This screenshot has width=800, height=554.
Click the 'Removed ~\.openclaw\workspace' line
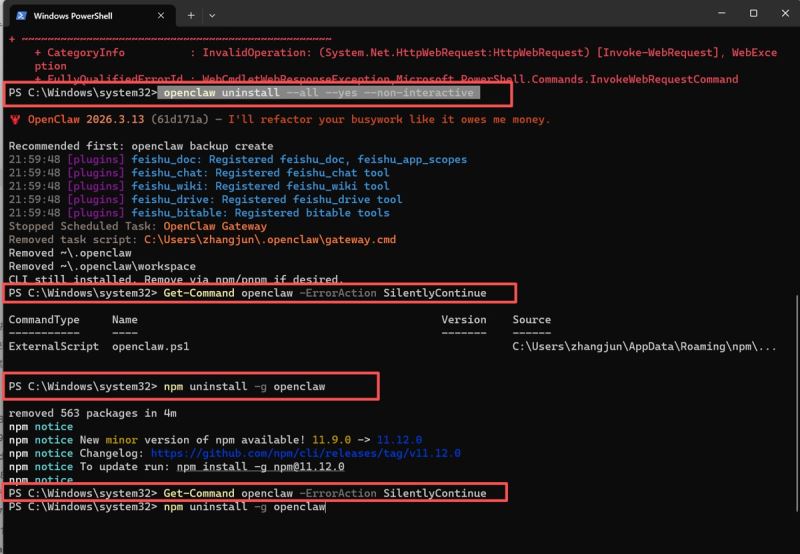click(102, 266)
